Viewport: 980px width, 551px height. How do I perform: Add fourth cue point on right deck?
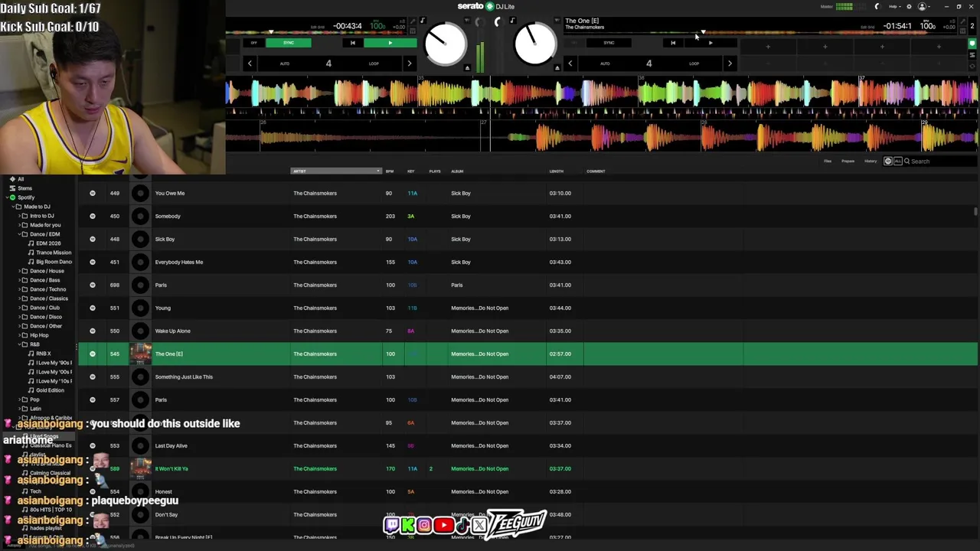[939, 47]
